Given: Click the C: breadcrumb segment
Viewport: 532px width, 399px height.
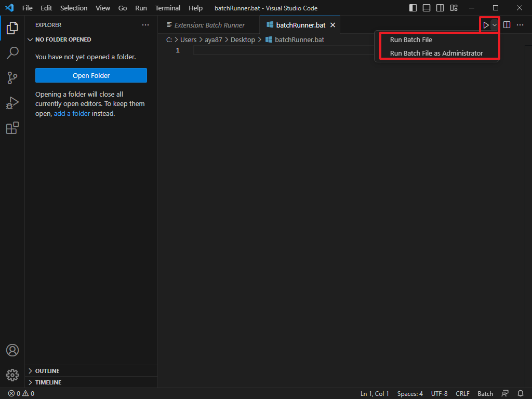Looking at the screenshot, I should 169,39.
